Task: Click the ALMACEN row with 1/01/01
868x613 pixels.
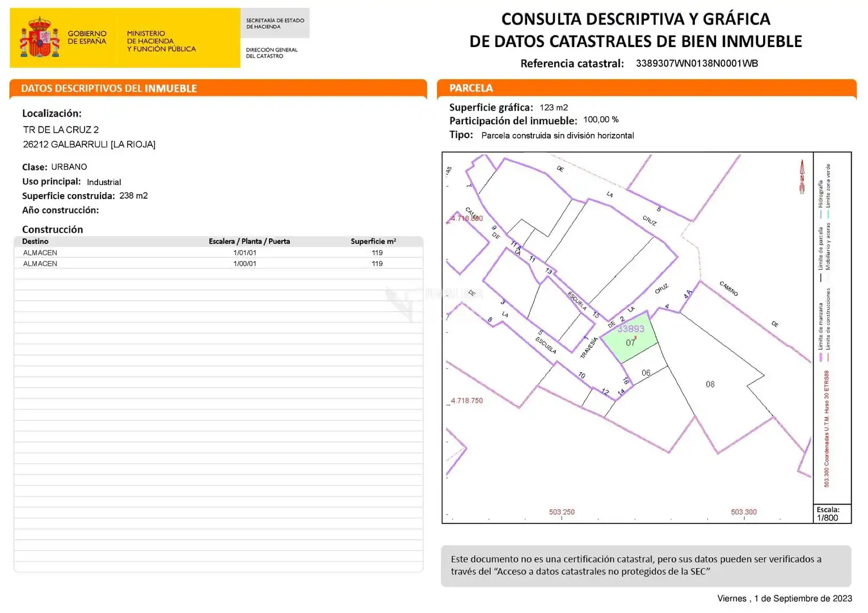Action: [x=218, y=253]
